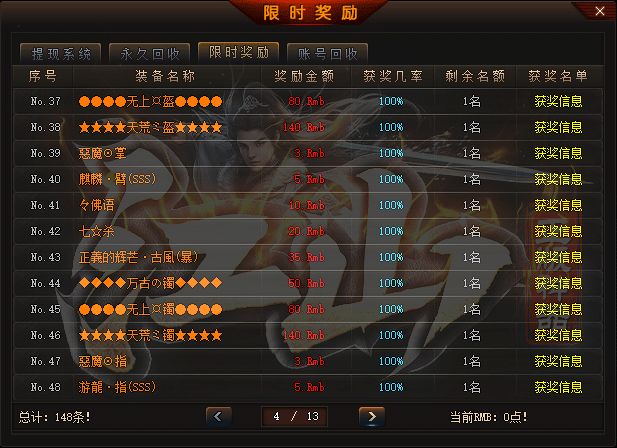Screen dimensions: 617x448
Task: Click the 奖励金额 column header
Action: tap(304, 76)
